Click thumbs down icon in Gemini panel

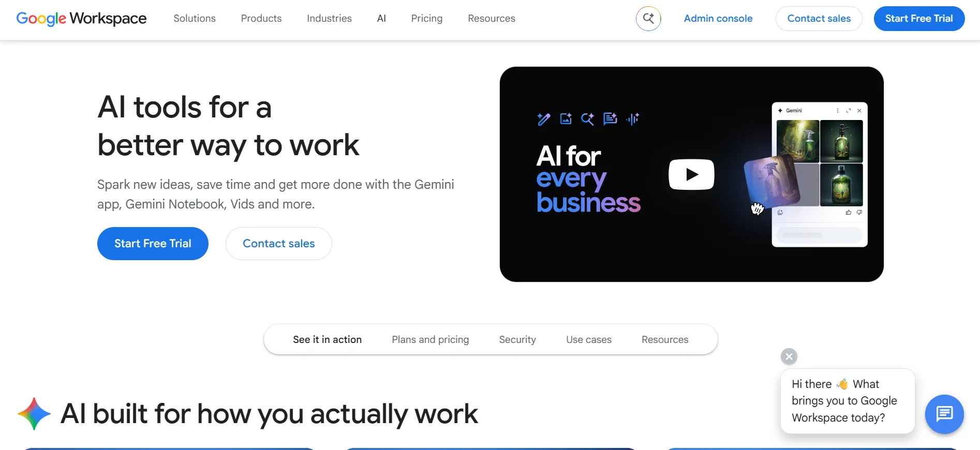click(859, 213)
